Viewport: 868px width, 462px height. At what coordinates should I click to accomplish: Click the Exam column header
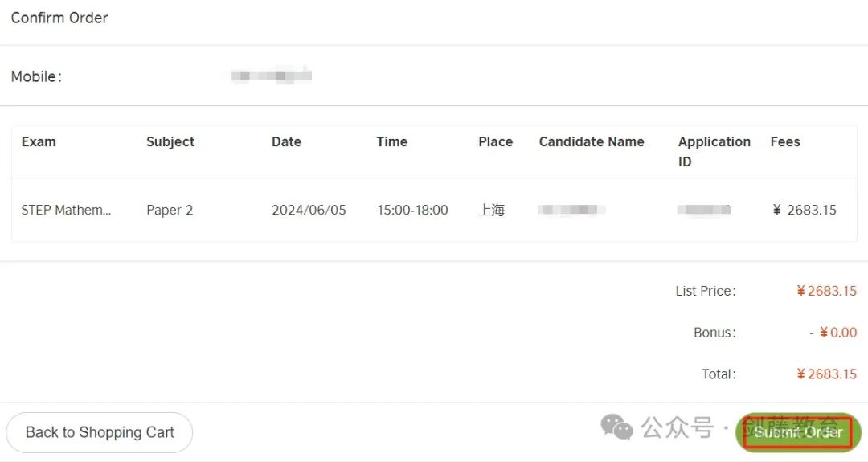tap(39, 141)
